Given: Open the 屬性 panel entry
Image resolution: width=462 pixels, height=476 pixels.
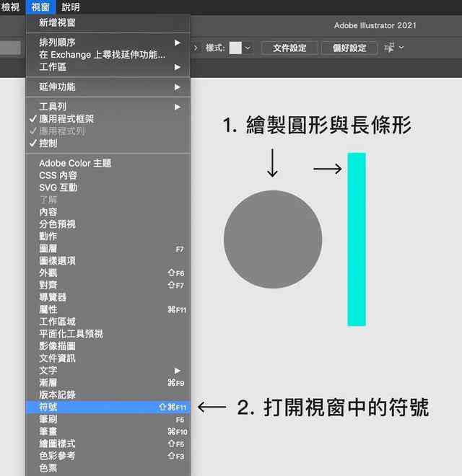Looking at the screenshot, I should coord(108,309).
